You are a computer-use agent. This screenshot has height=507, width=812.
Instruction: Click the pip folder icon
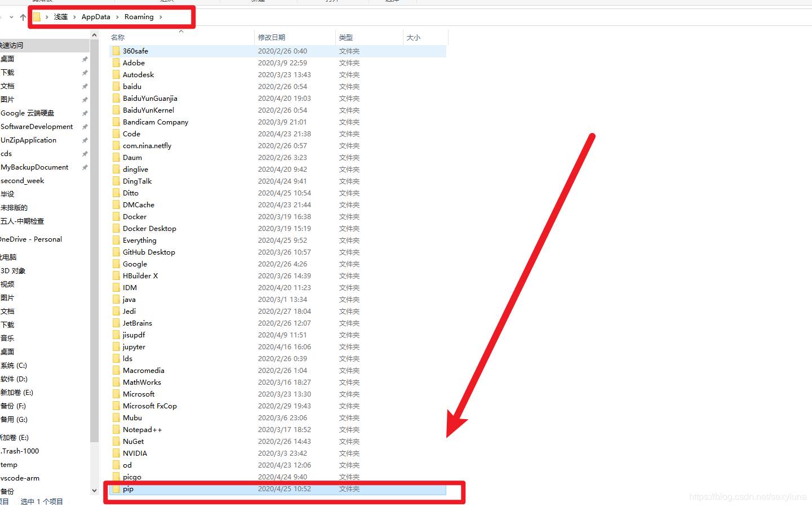(116, 489)
